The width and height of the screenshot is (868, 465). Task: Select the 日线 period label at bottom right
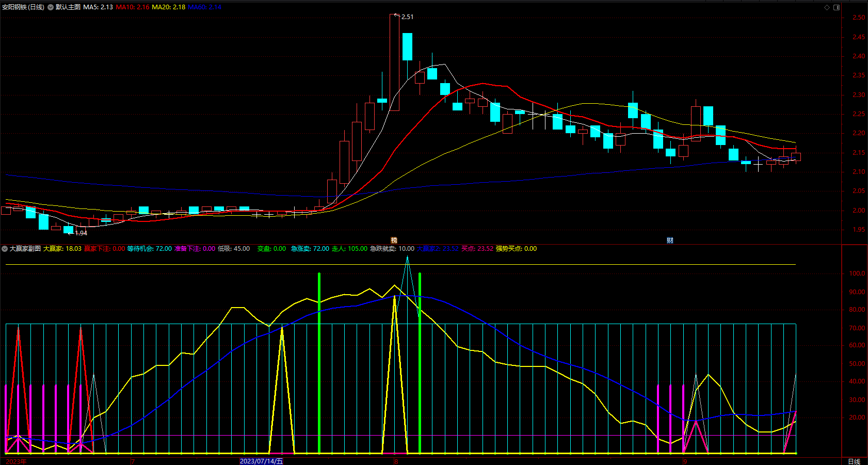click(x=854, y=461)
